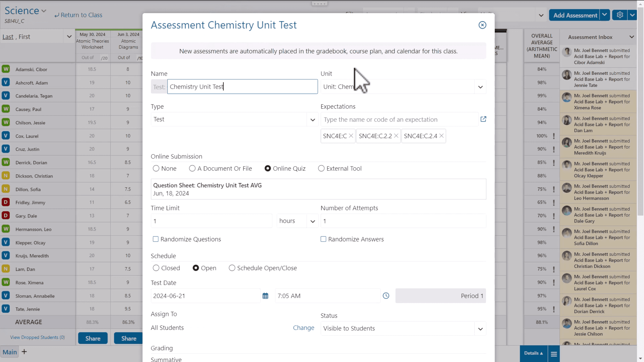Open the expectations browser popup icon

(483, 119)
